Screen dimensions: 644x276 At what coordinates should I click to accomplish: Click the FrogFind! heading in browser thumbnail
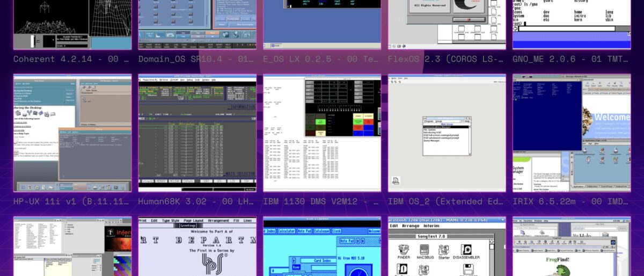click(x=558, y=259)
